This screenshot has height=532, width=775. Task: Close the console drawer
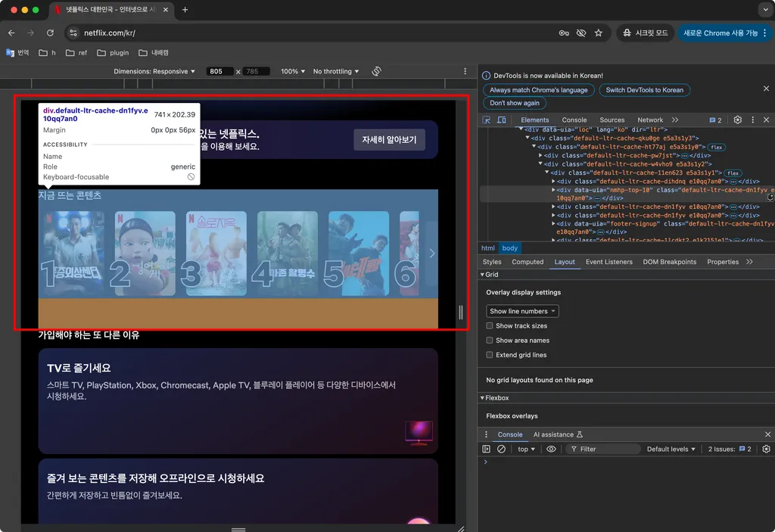(767, 434)
